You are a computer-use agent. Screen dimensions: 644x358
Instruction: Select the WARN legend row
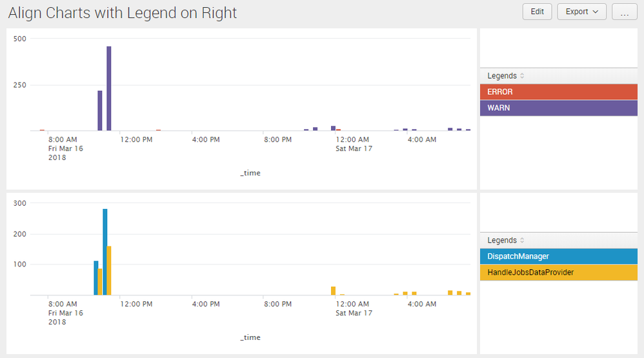click(x=558, y=108)
